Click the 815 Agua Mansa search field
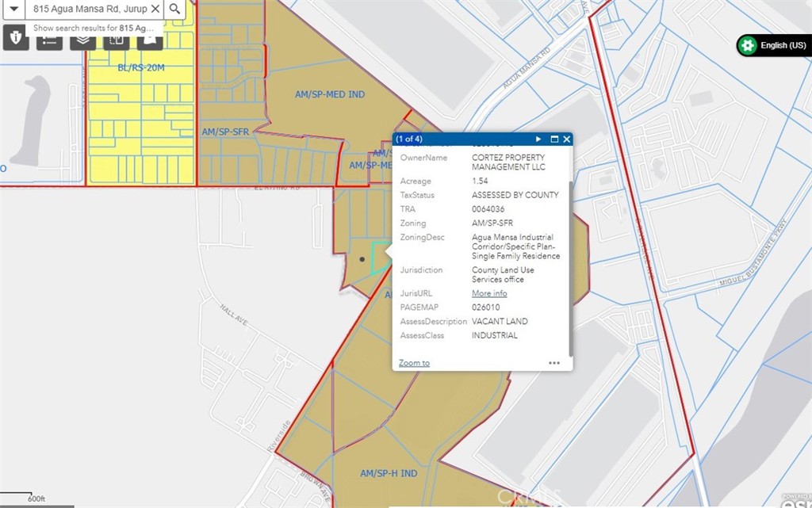The height and width of the screenshot is (508, 812). click(x=89, y=9)
